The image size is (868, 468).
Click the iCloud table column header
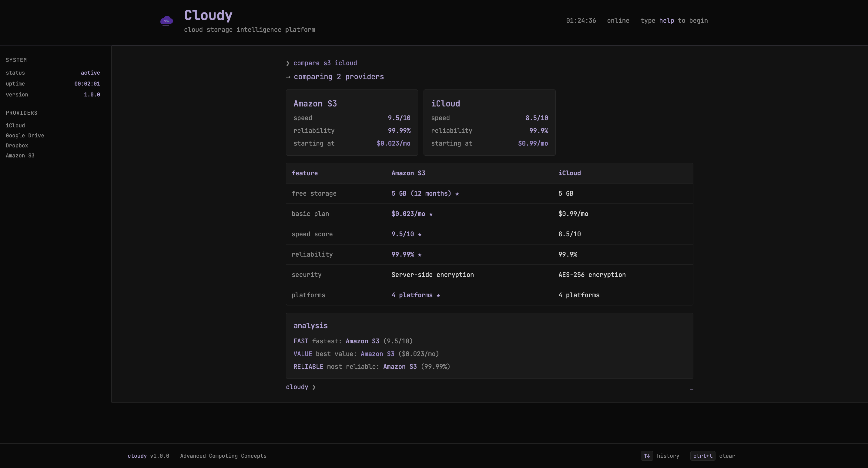569,173
